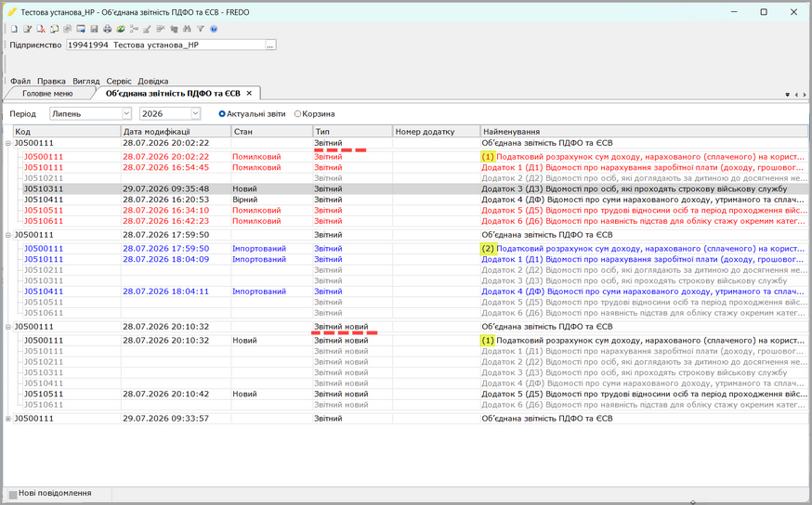Open help via blue question icon
The image size is (812, 505).
(x=214, y=29)
